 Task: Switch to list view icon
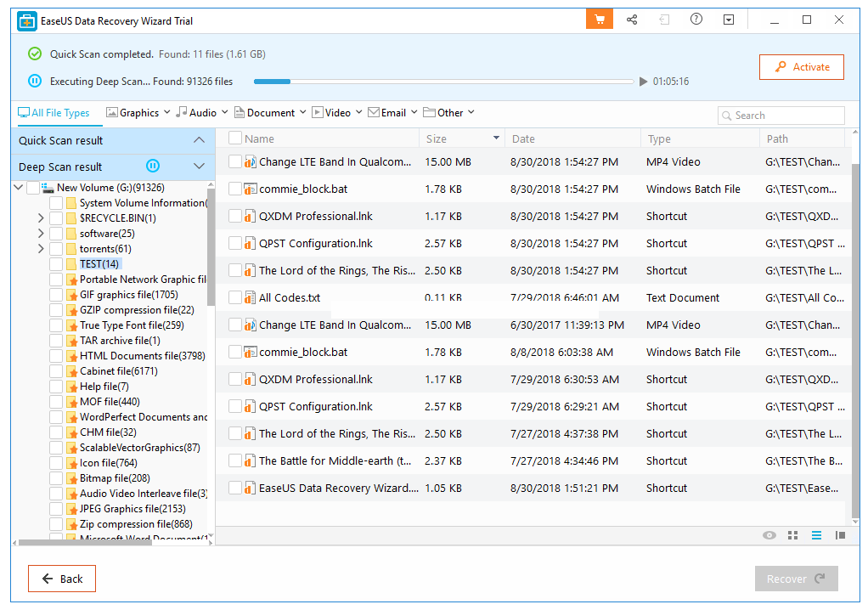coord(816,535)
